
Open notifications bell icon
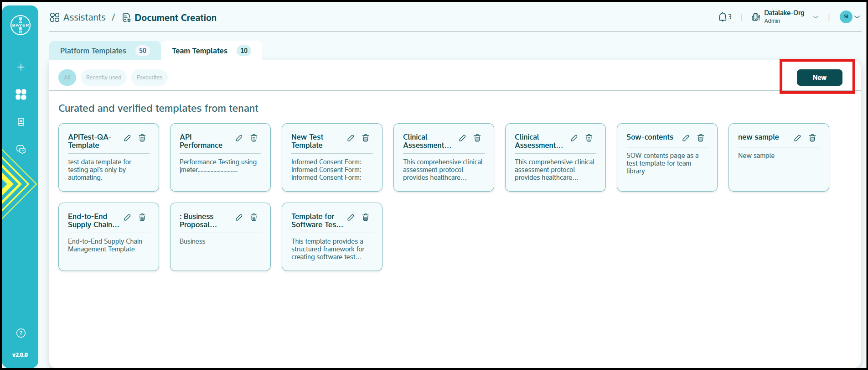[x=723, y=17]
